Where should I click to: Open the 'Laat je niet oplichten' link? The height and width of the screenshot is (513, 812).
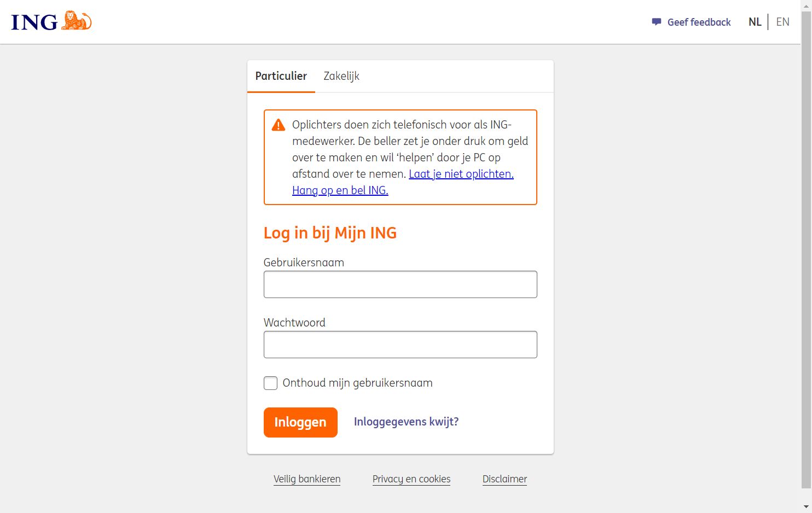tap(461, 174)
